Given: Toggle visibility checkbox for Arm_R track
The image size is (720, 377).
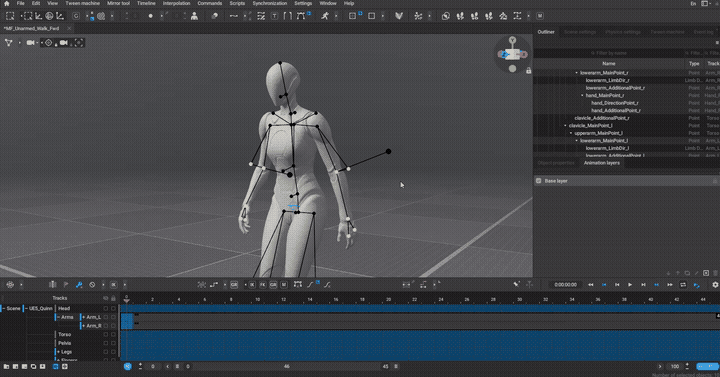Looking at the screenshot, I should (106, 326).
